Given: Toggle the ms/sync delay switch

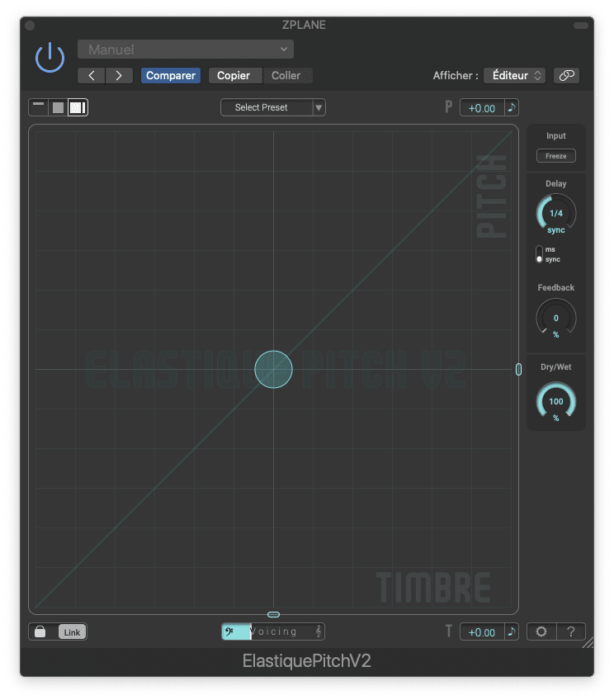Looking at the screenshot, I should tap(539, 254).
